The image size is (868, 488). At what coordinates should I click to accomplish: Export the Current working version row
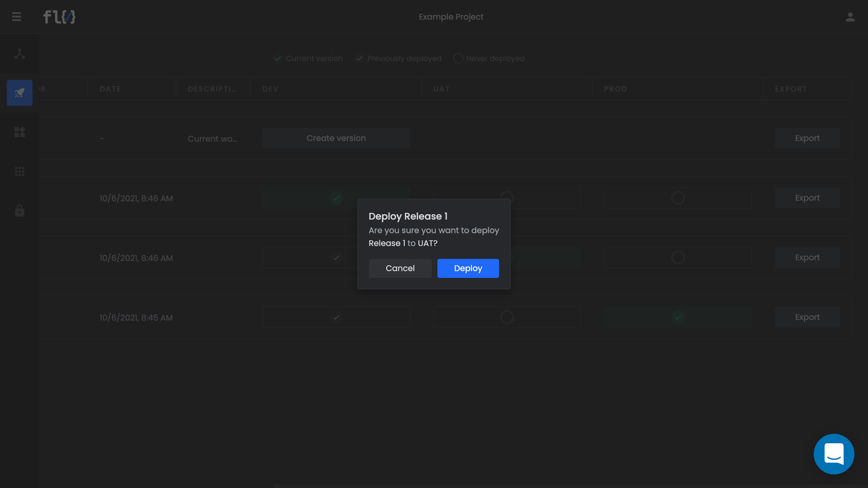807,138
